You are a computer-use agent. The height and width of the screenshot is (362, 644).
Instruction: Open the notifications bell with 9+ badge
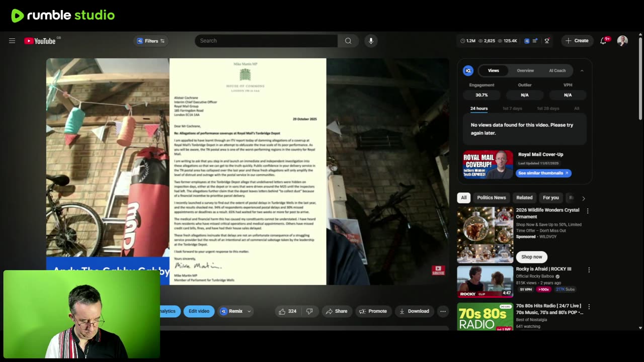tap(604, 41)
